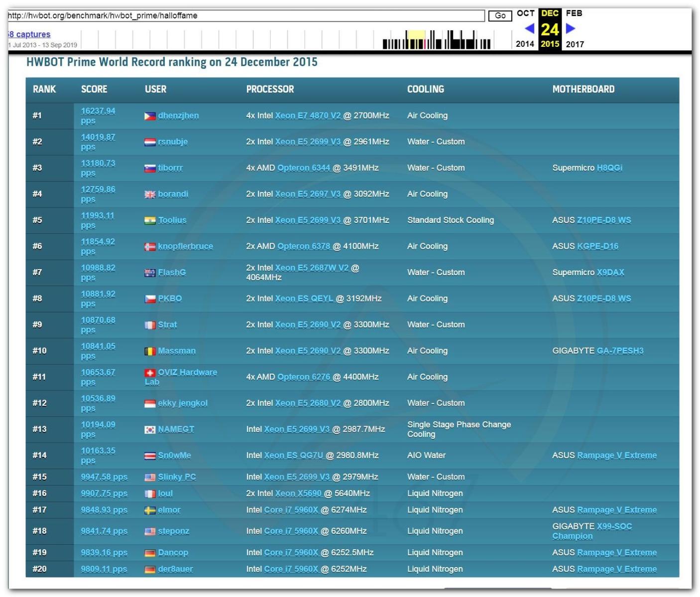Click the US flag beside Slinky PC
700x597 pixels.
150,477
